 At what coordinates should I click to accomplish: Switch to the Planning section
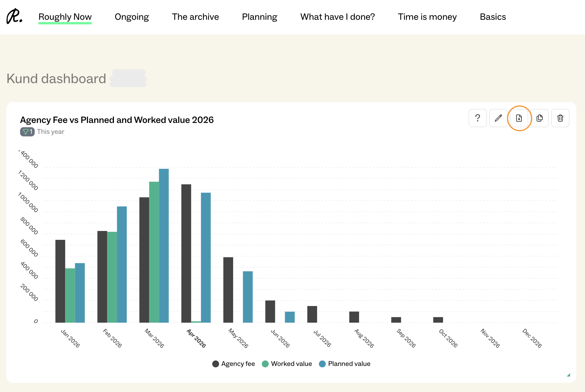coord(260,17)
